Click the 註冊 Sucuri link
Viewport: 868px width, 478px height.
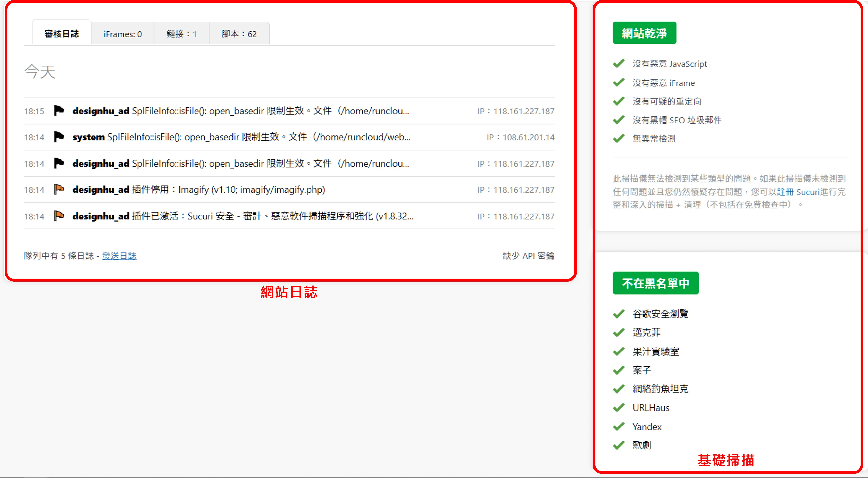(x=798, y=192)
